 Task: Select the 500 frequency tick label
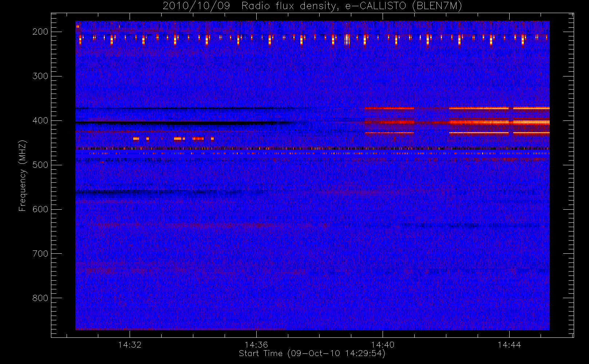pos(40,165)
